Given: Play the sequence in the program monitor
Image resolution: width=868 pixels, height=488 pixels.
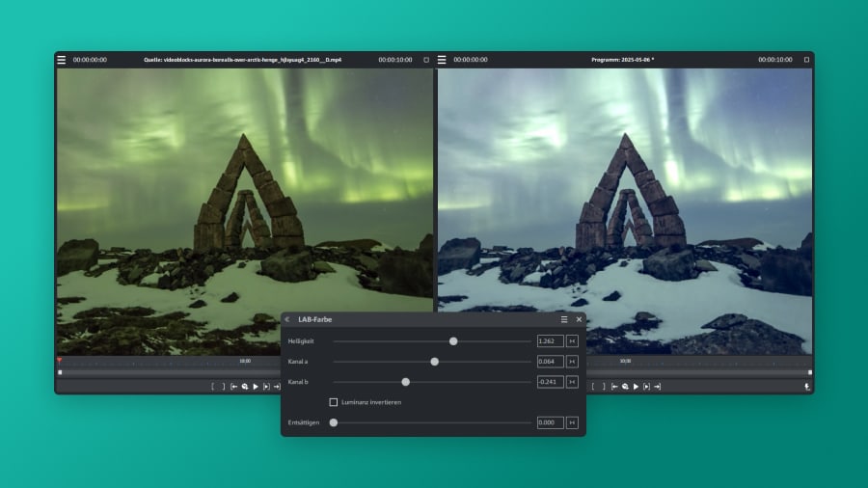Looking at the screenshot, I should click(636, 387).
